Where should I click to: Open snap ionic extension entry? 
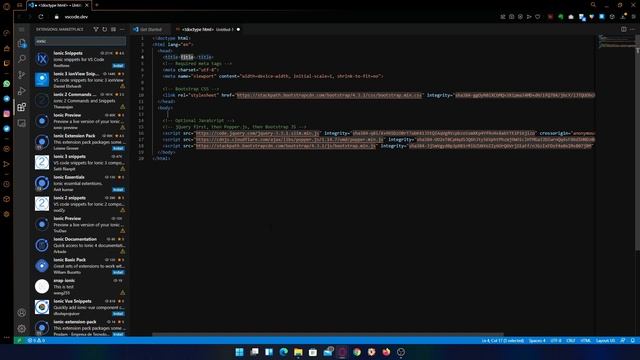(80, 287)
